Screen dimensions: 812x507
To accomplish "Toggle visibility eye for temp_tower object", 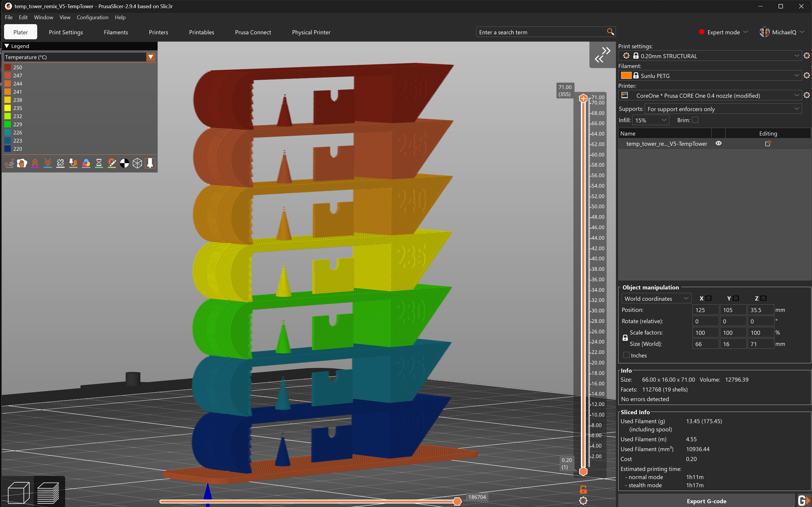I will (x=718, y=143).
